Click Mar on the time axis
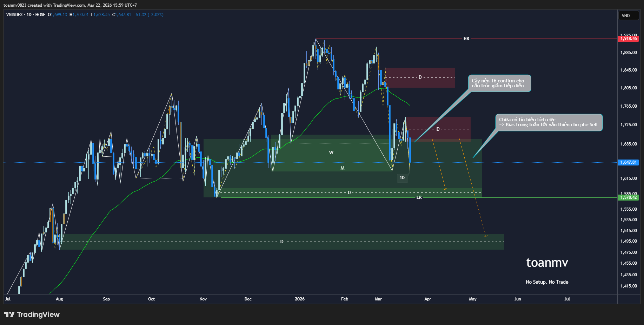Image resolution: width=644 pixels, height=325 pixels. tap(378, 299)
